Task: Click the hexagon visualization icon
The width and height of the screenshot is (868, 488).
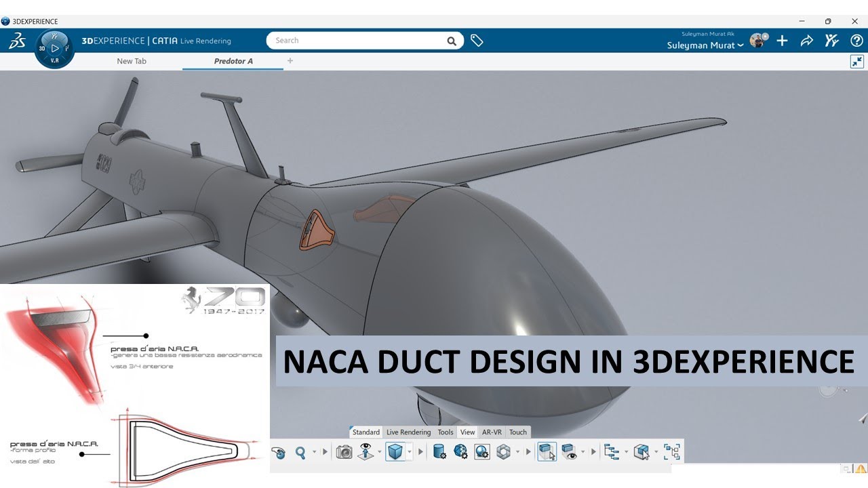Action: [x=503, y=452]
